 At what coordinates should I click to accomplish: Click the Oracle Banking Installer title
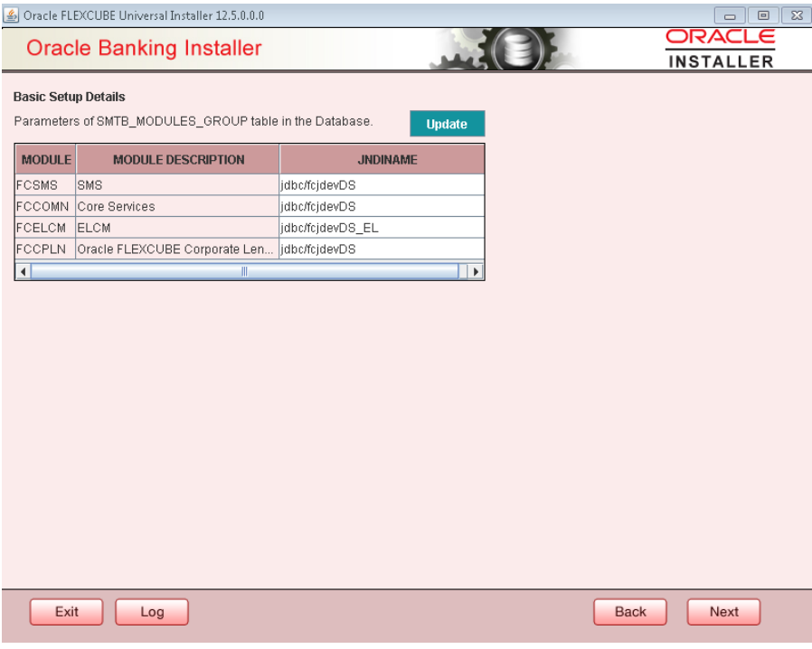pos(144,48)
